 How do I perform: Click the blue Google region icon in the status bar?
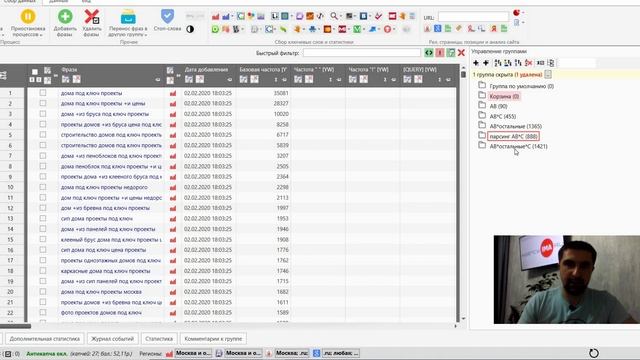316,353
